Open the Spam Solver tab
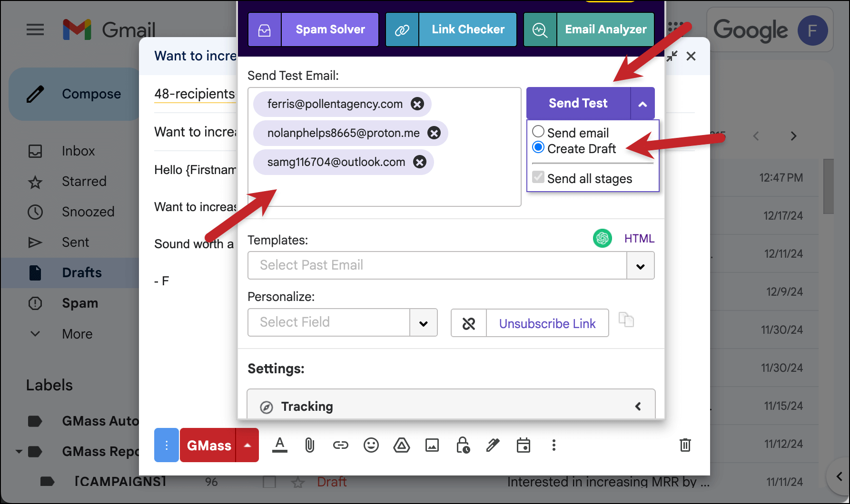This screenshot has height=504, width=850. click(x=313, y=29)
